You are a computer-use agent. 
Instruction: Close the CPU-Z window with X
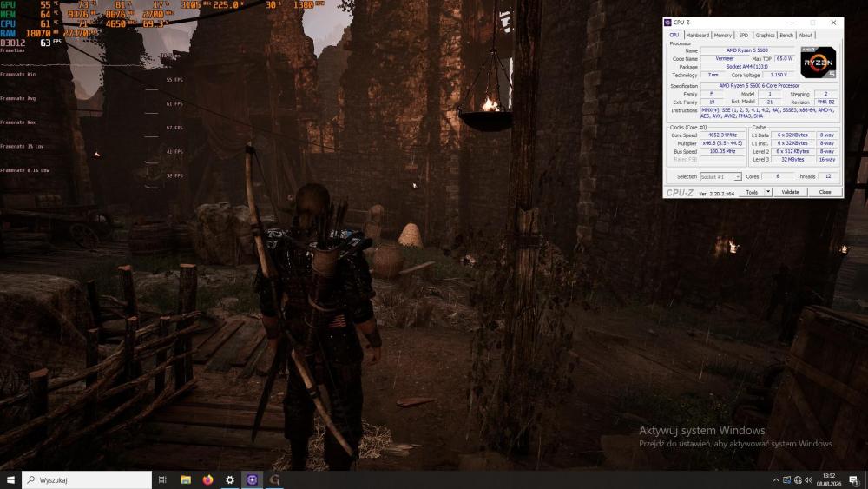click(833, 23)
